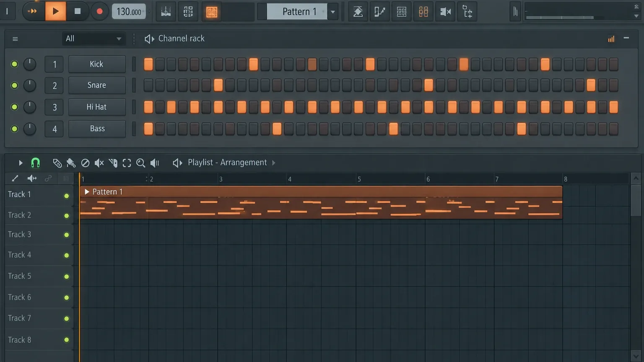Toggle first step of Bass row

148,129
